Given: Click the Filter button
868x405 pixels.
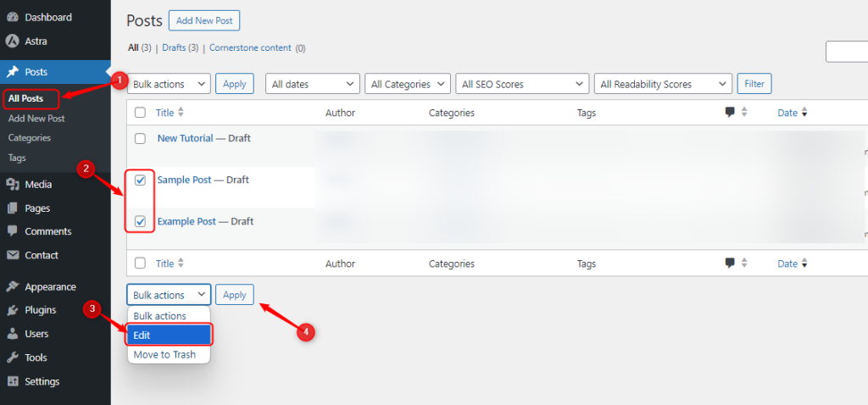Looking at the screenshot, I should click(754, 84).
